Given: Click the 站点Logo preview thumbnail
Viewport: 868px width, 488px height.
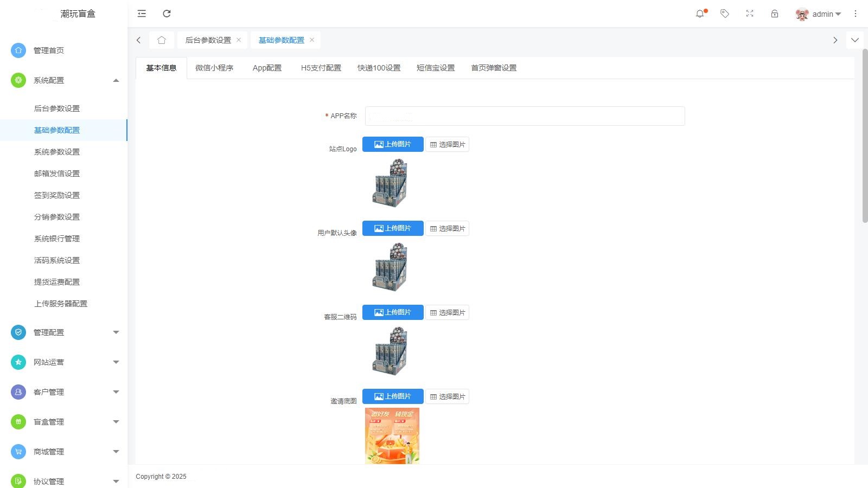Looking at the screenshot, I should pos(390,183).
